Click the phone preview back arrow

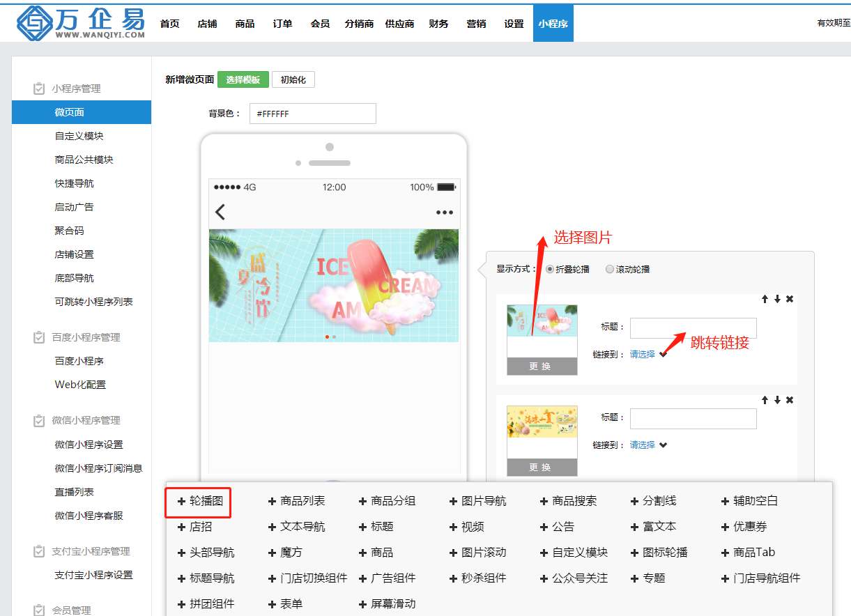coord(220,212)
